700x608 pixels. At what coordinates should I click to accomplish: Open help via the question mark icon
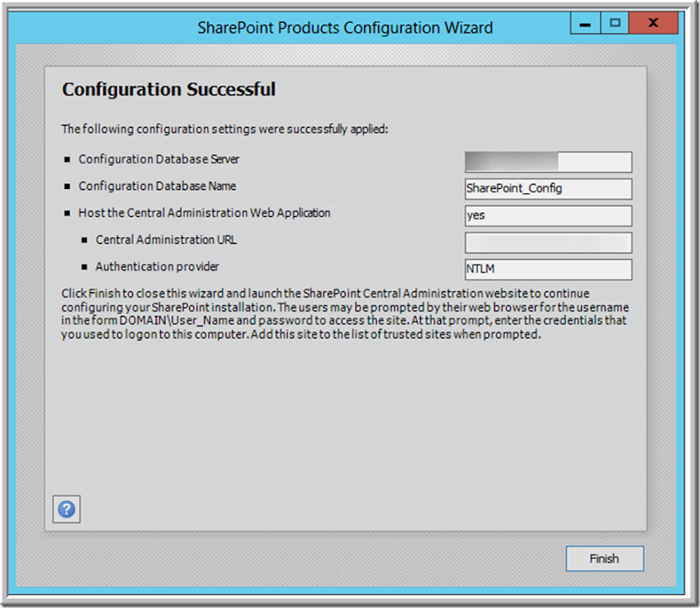[x=66, y=509]
